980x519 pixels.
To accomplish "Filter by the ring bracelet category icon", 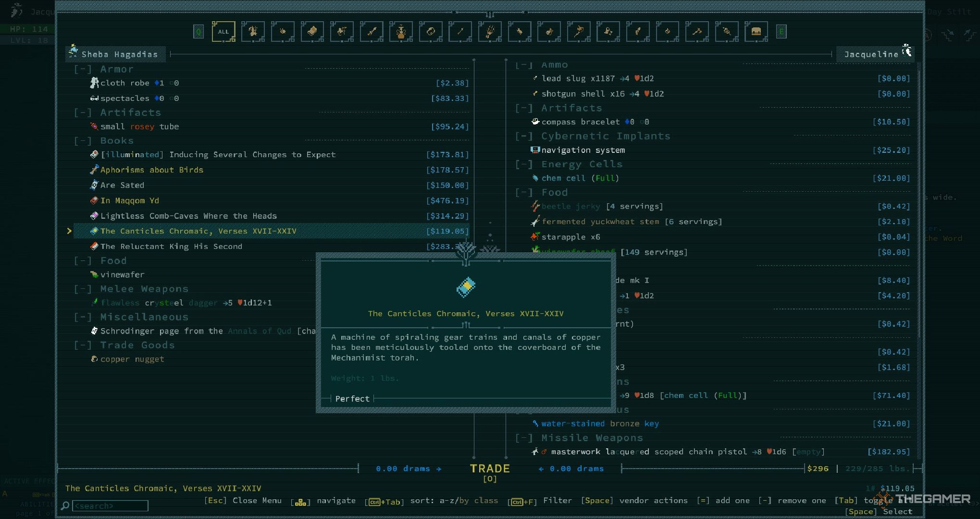I will coord(431,32).
